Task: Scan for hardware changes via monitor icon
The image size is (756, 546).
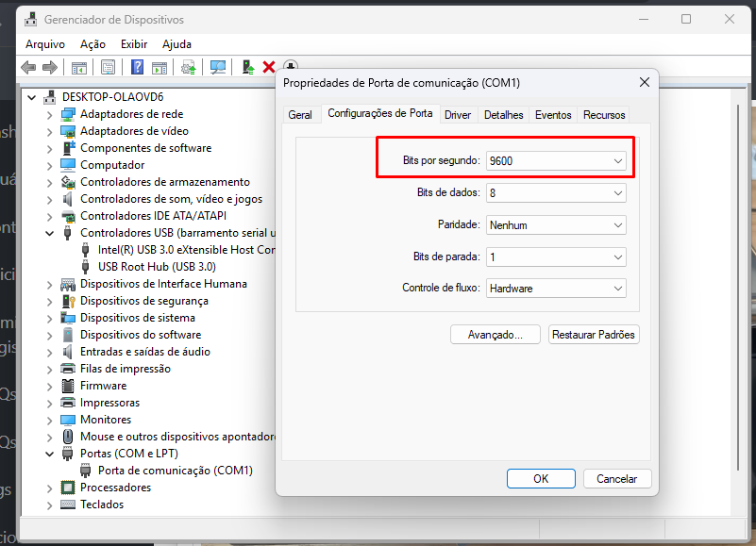Action: [218, 67]
